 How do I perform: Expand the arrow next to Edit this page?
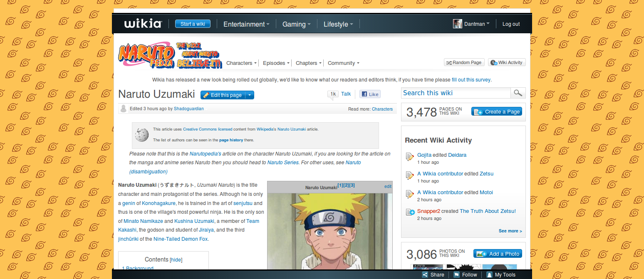(x=250, y=95)
